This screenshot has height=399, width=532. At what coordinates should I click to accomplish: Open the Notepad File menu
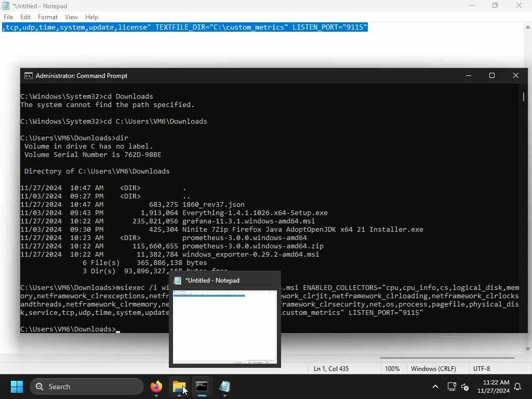[x=8, y=17]
